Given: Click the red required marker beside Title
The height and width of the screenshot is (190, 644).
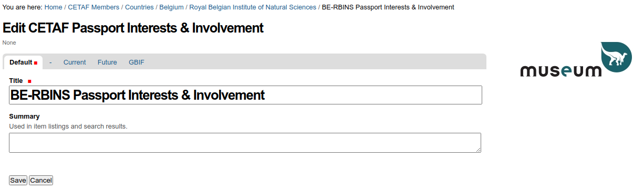Looking at the screenshot, I should (x=29, y=81).
